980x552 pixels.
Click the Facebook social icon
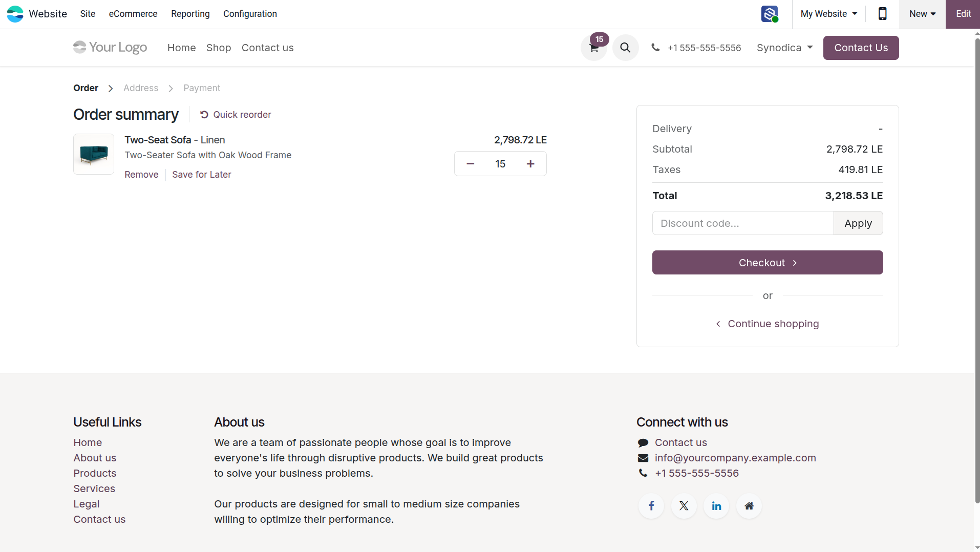[x=651, y=506]
